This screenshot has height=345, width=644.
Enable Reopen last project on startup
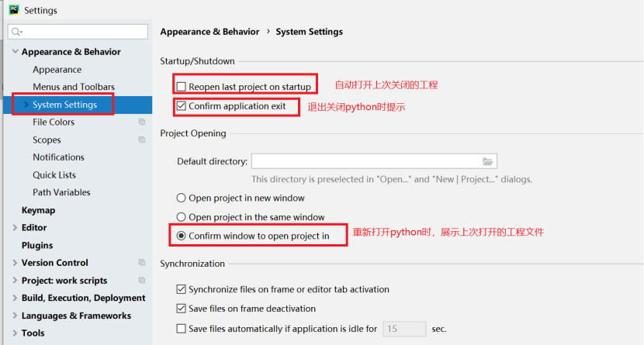tap(181, 87)
